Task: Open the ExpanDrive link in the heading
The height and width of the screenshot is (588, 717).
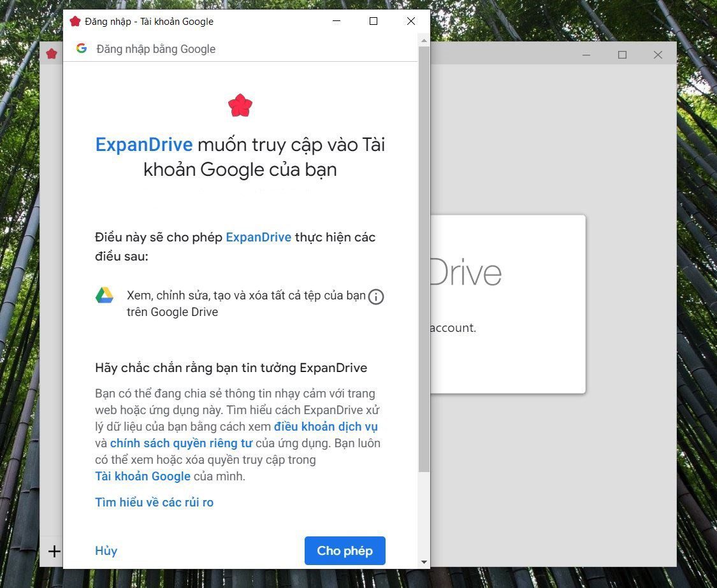Action: 144,145
